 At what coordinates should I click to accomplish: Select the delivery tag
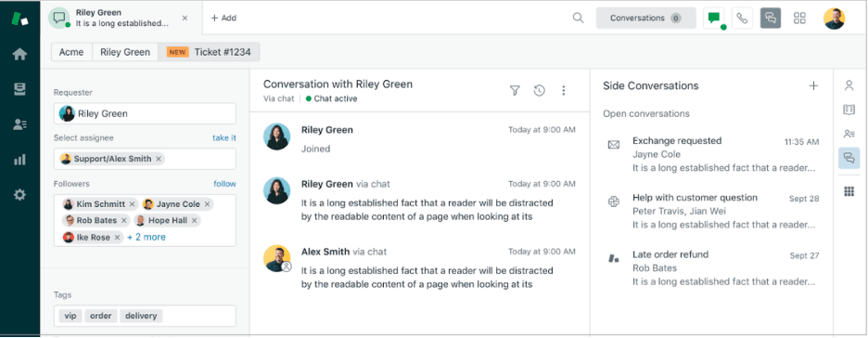pyautogui.click(x=141, y=316)
